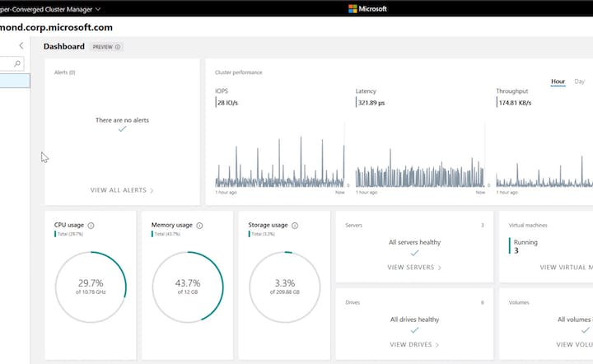Switch cluster performance to Hour
The height and width of the screenshot is (364, 593).
point(558,82)
